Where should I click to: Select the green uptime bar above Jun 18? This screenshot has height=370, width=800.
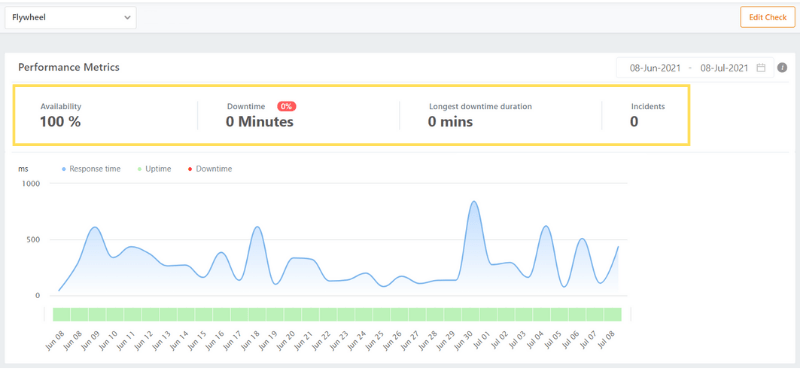[x=257, y=314]
